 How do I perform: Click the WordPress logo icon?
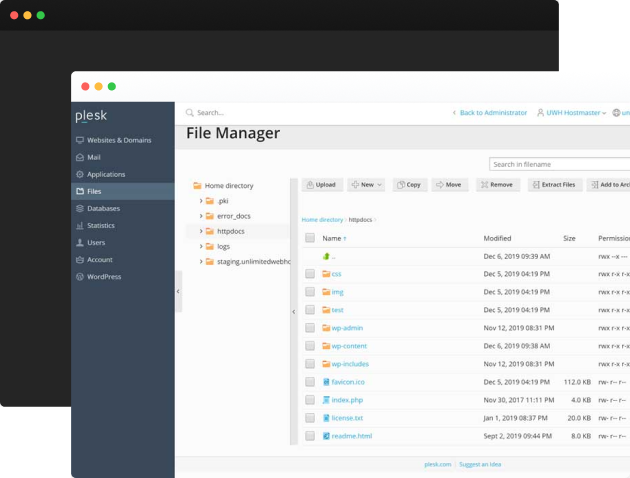pyautogui.click(x=80, y=277)
